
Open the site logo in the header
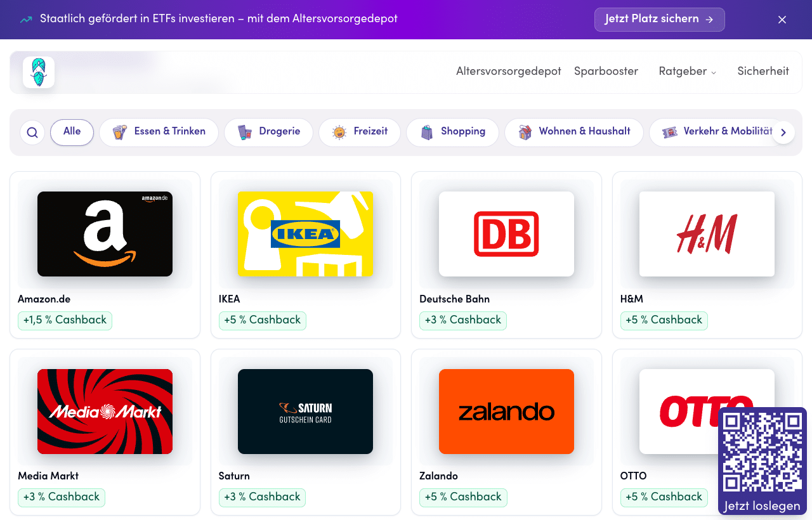(39, 72)
